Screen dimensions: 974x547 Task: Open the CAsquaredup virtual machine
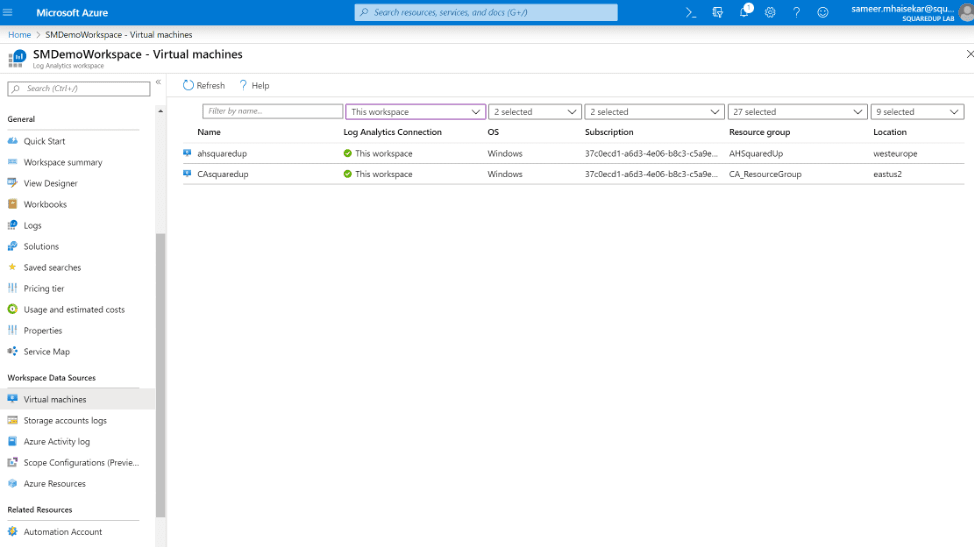point(222,174)
